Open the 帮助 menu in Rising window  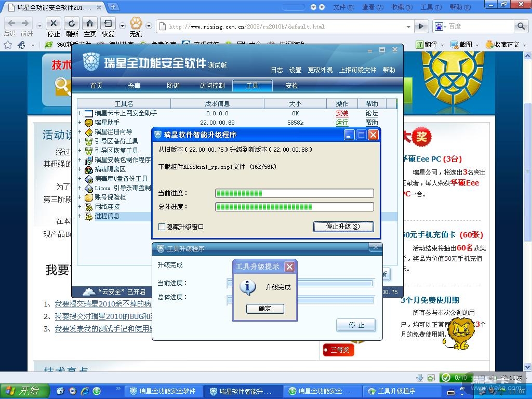point(389,70)
